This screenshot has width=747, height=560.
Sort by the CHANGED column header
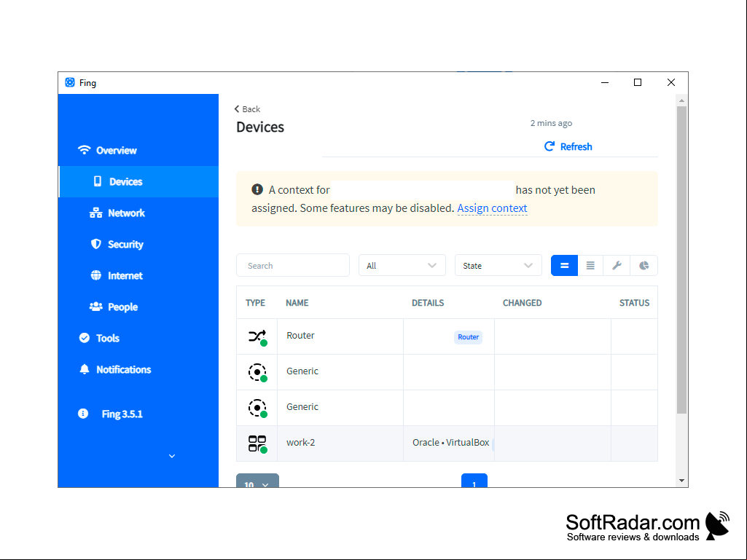522,303
